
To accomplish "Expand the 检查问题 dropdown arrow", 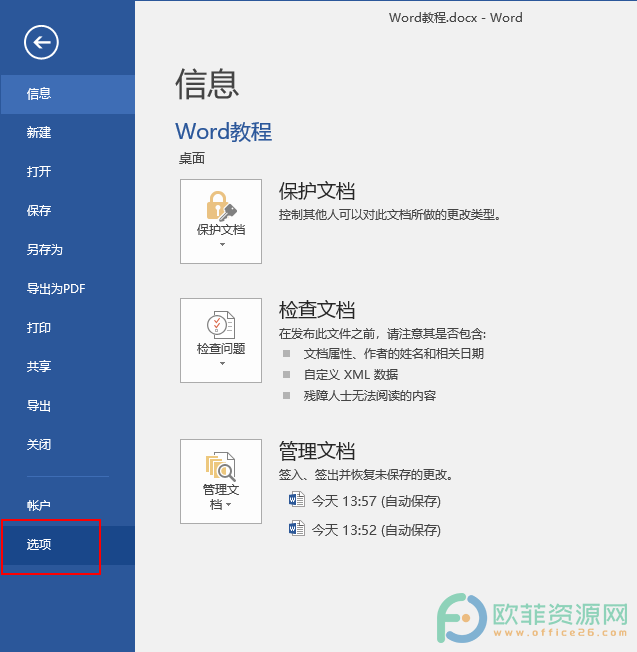I will (x=222, y=363).
